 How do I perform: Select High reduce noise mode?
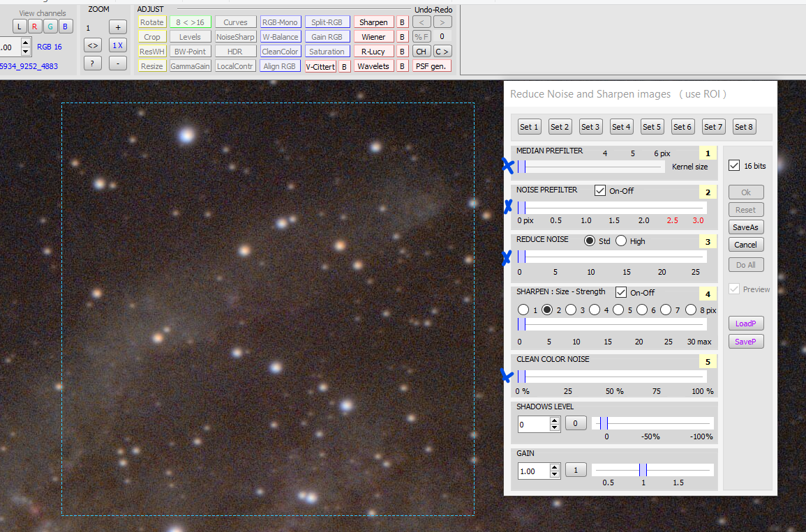621,241
